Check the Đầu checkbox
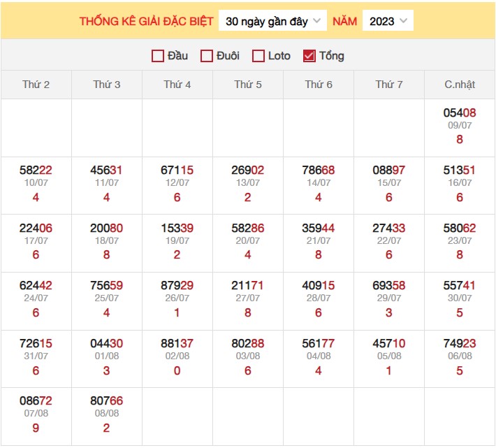This screenshot has width=496, height=448. pos(158,56)
